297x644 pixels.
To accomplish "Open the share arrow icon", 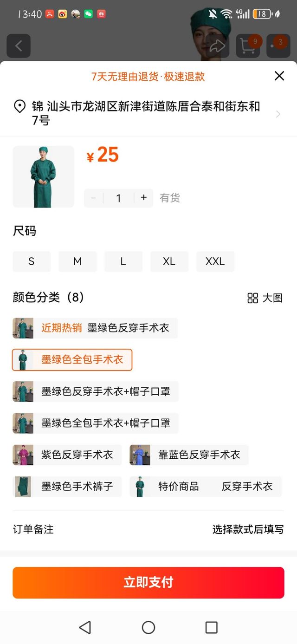I will pos(217,46).
